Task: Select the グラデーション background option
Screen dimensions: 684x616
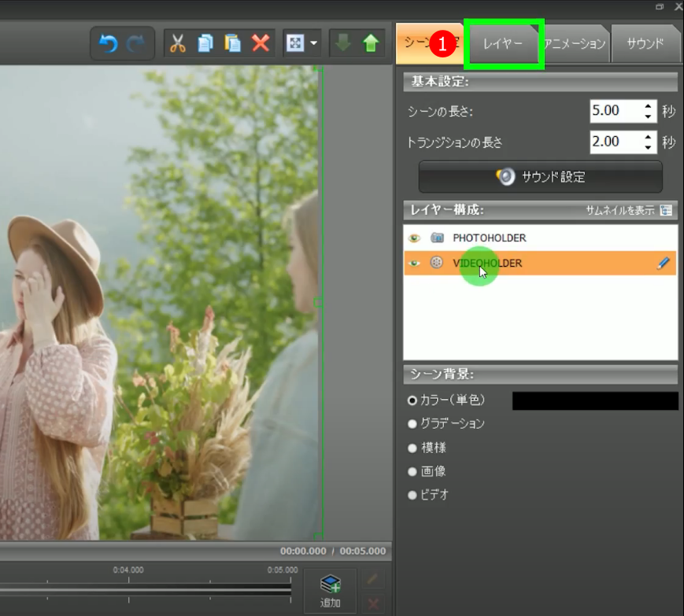Action: click(412, 423)
